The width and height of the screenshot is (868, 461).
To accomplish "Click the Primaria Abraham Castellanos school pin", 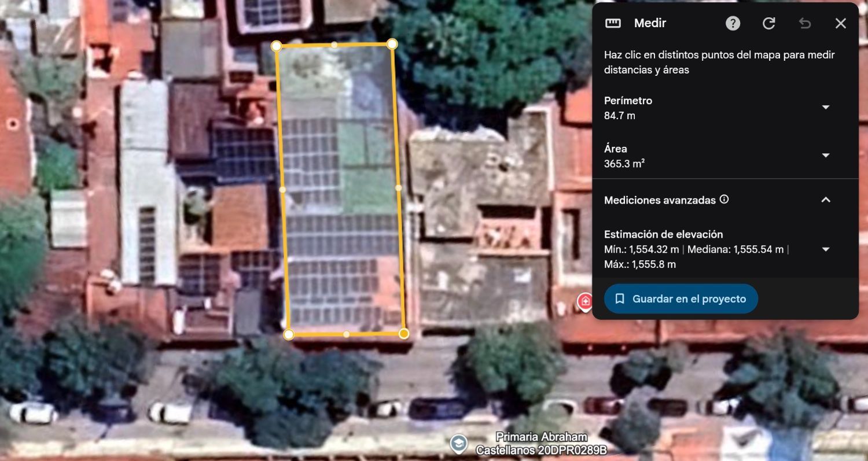I will (459, 444).
